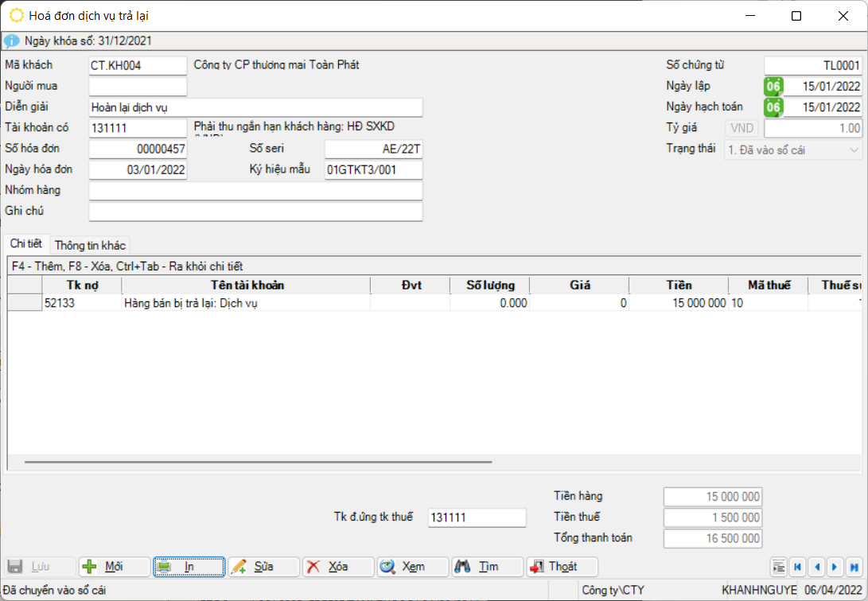Open the Xem (View) preview button
Image resolution: width=868 pixels, height=601 pixels.
pyautogui.click(x=412, y=567)
